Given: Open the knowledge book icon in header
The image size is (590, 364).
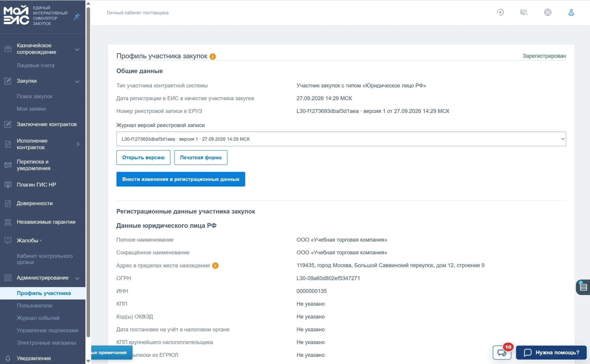Looking at the screenshot, I should [x=524, y=12].
